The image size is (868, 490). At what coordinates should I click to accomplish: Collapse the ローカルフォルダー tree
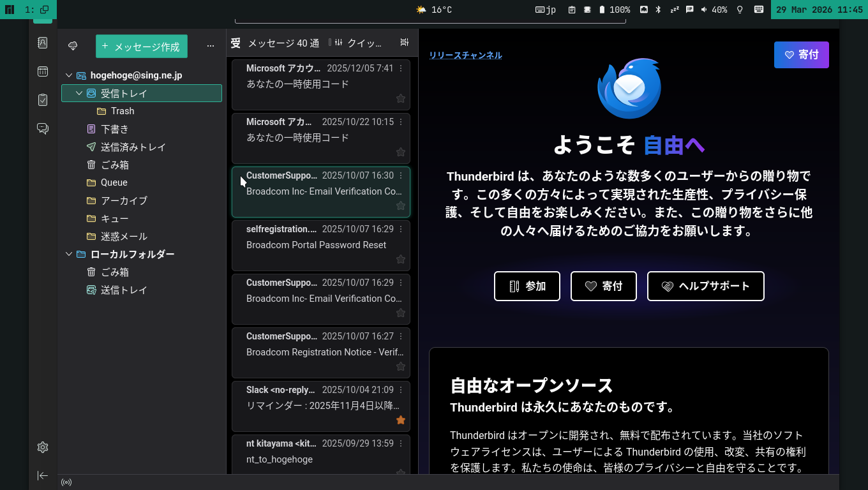click(69, 254)
